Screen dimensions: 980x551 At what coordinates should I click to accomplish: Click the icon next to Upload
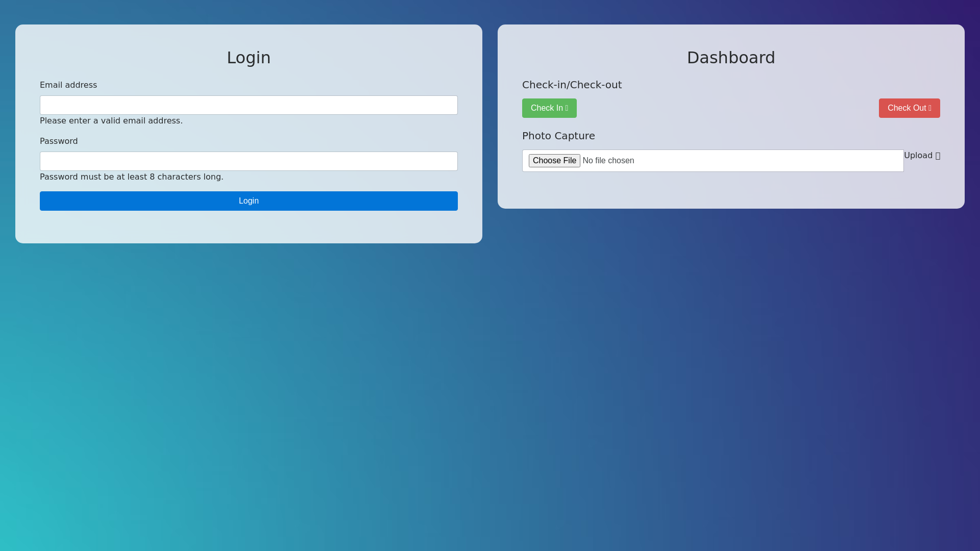(x=938, y=156)
